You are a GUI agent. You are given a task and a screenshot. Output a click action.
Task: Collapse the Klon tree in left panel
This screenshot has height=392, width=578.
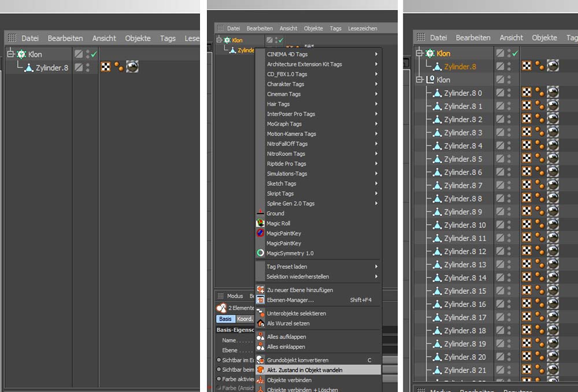click(x=10, y=54)
